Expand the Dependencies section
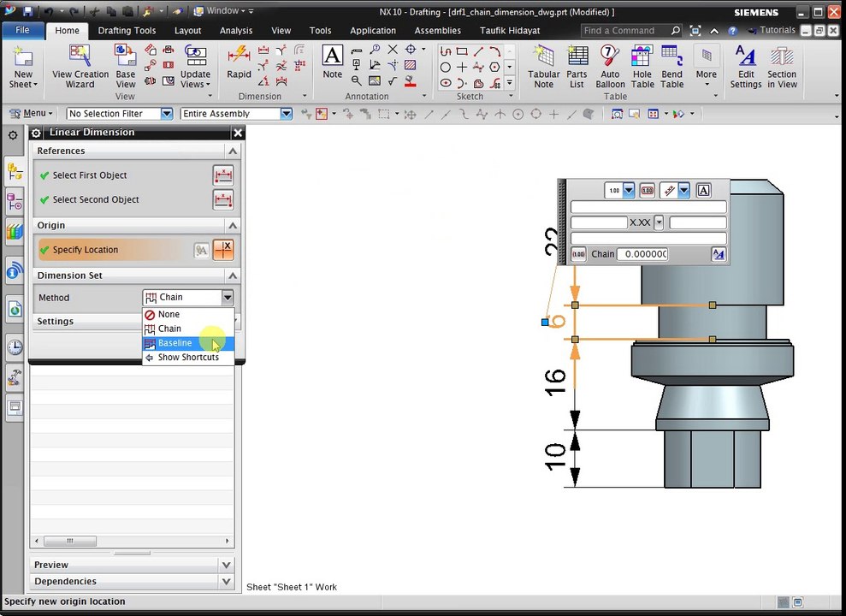The image size is (846, 616). click(x=226, y=582)
